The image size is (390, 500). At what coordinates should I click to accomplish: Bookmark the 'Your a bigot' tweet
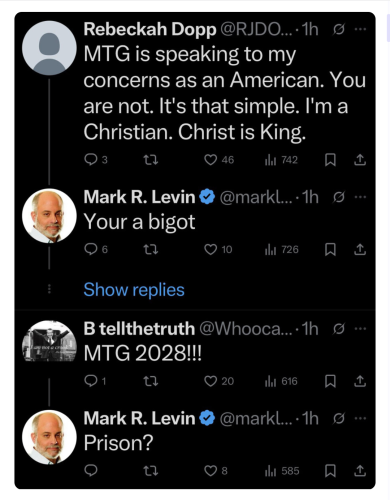(330, 249)
